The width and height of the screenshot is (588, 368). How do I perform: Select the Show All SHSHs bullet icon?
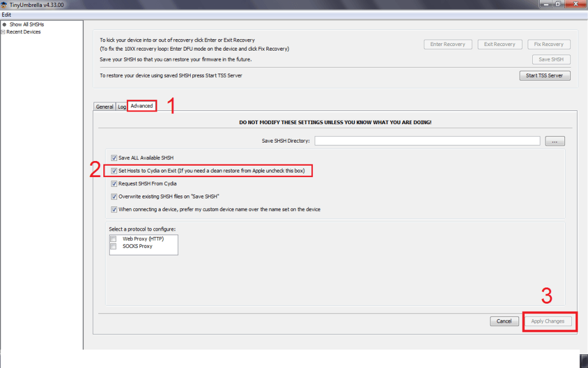[x=5, y=24]
